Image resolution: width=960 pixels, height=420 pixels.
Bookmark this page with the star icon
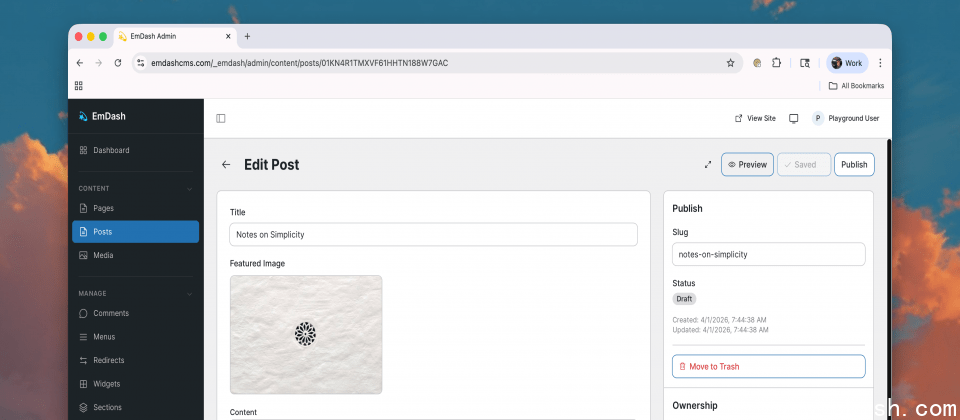(731, 63)
